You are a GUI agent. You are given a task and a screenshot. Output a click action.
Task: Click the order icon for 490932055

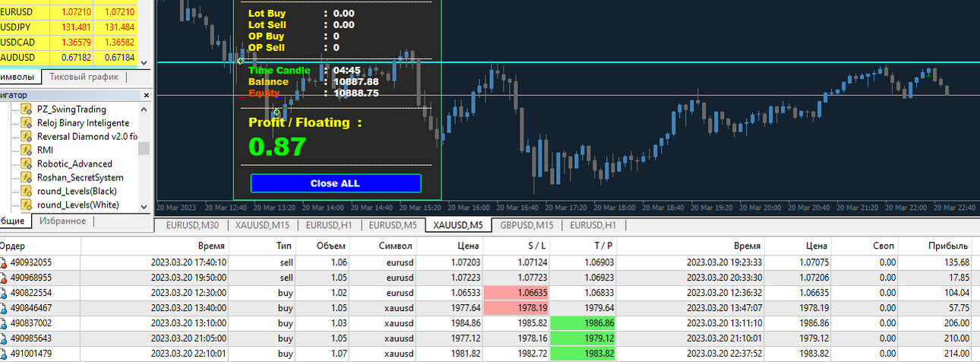(x=5, y=262)
